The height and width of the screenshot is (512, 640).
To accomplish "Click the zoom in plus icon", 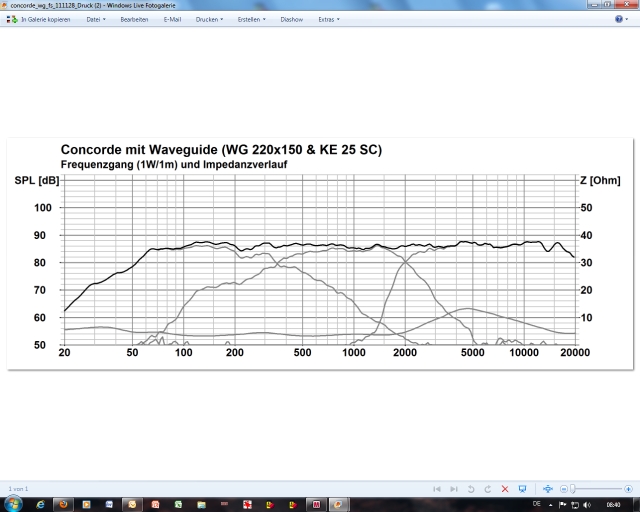I will (629, 489).
